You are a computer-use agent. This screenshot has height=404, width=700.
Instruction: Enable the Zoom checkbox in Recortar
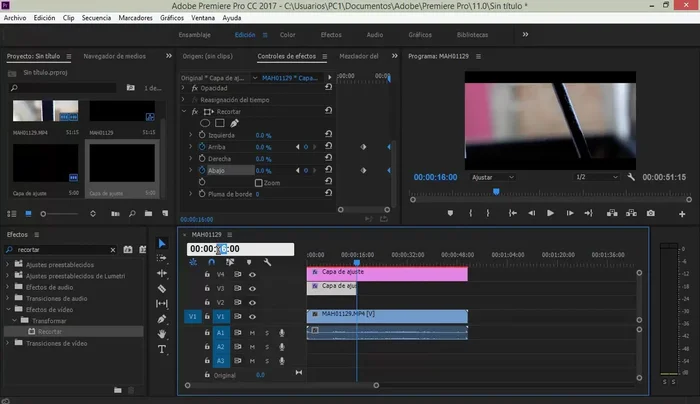click(x=259, y=183)
